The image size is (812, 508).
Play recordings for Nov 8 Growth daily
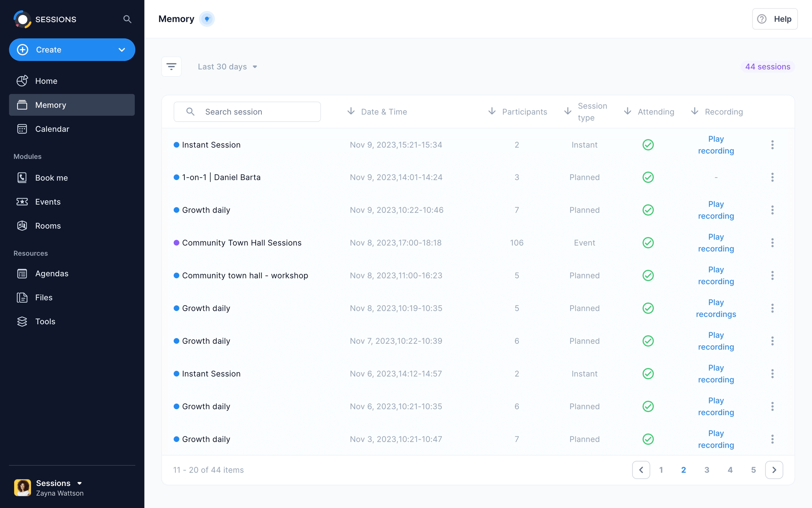click(716, 308)
